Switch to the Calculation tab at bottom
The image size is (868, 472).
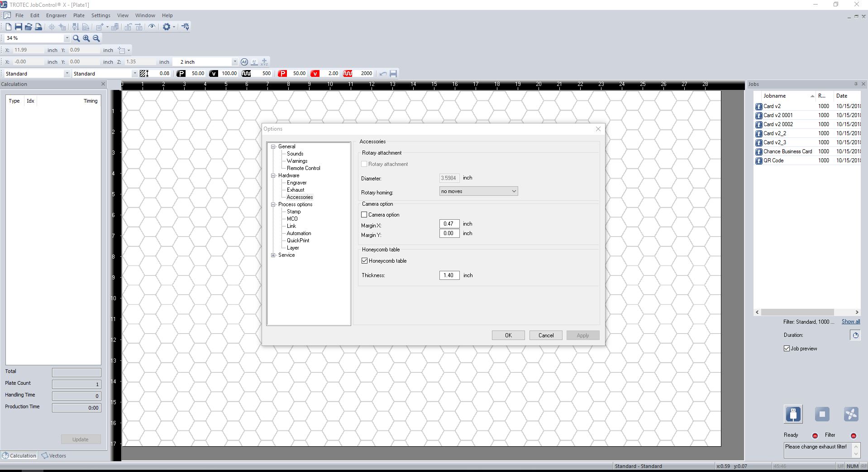click(x=19, y=456)
